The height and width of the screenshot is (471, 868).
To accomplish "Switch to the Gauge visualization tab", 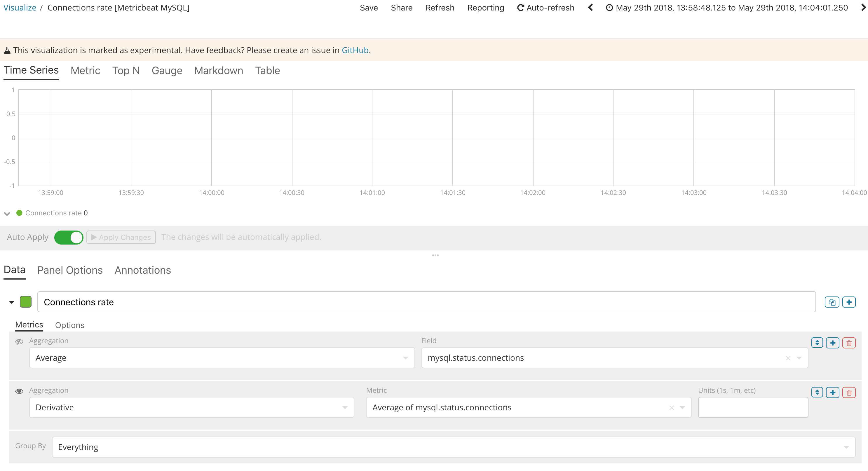I will [167, 71].
